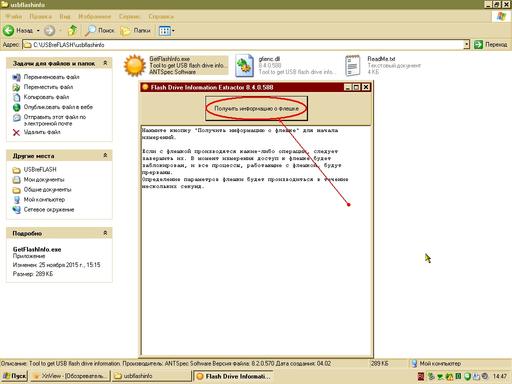
Task: Open My Computer (Мой компьютер) link in sidebar
Action: click(44, 200)
